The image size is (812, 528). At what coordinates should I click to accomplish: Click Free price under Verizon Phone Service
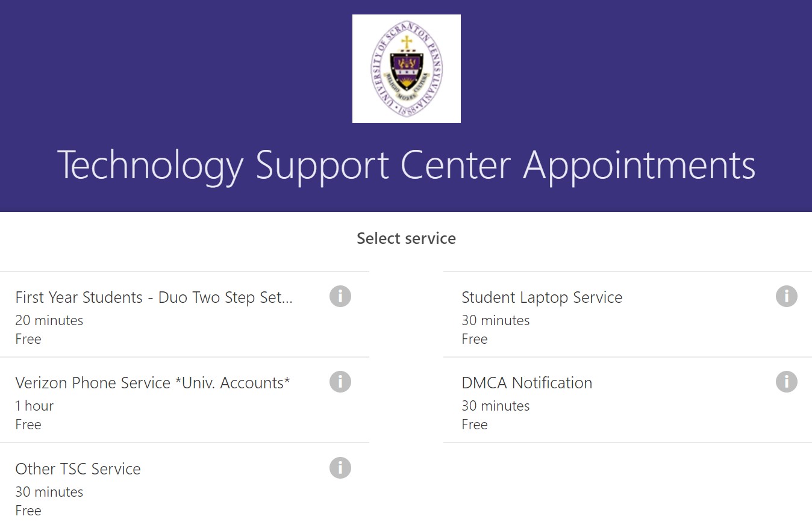pos(28,424)
